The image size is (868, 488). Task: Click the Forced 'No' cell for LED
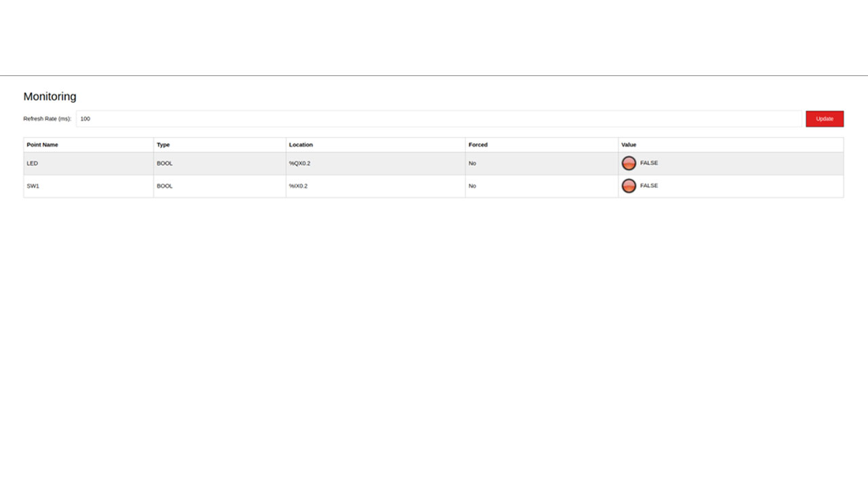point(472,163)
